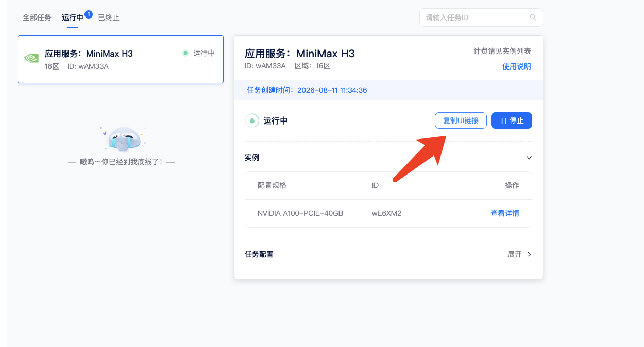The height and width of the screenshot is (347, 644).
Task: Click the 计费请见实例列表 text
Action: tap(502, 51)
